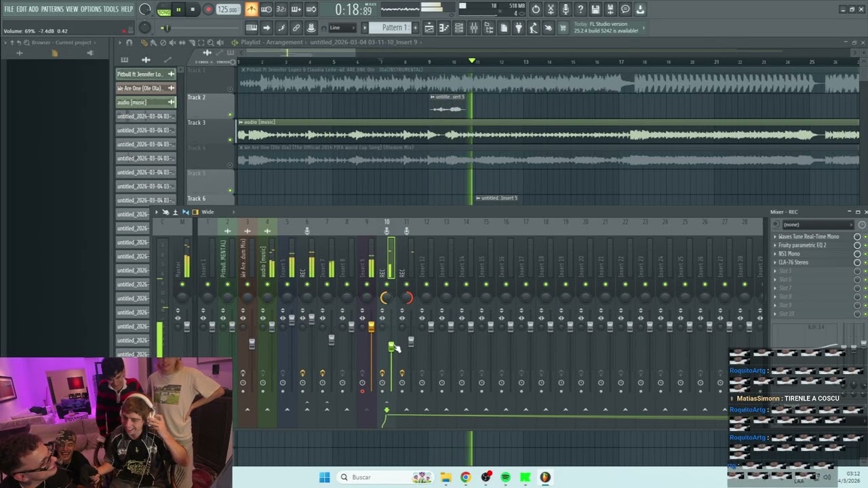This screenshot has width=868, height=488.
Task: Open the EDIT menu
Action: (22, 9)
